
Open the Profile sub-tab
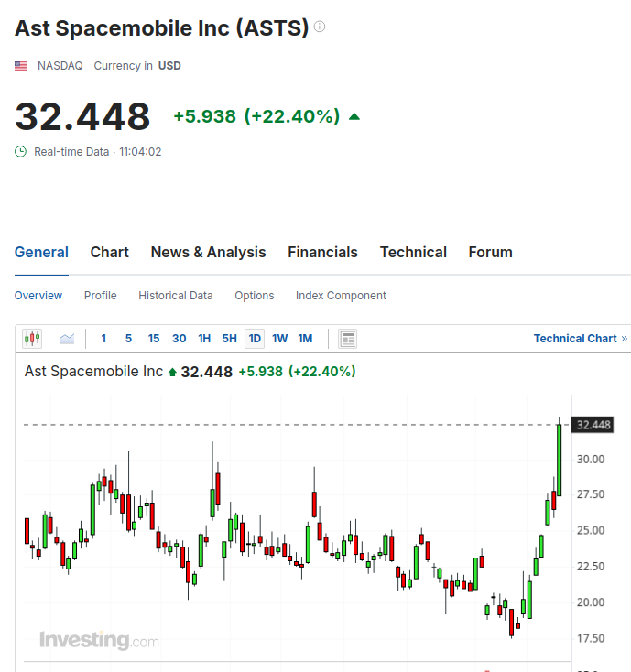(101, 296)
